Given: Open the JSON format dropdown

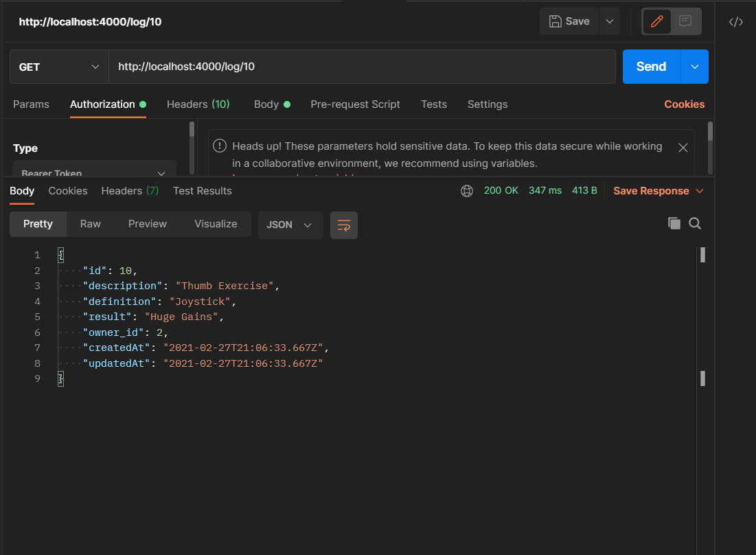Looking at the screenshot, I should coord(290,225).
